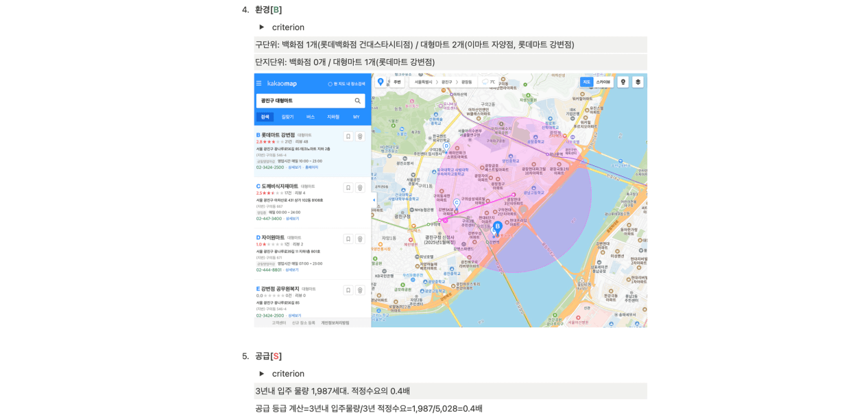868x417 pixels.
Task: Bookmark 자이원마트
Action: pos(348,239)
